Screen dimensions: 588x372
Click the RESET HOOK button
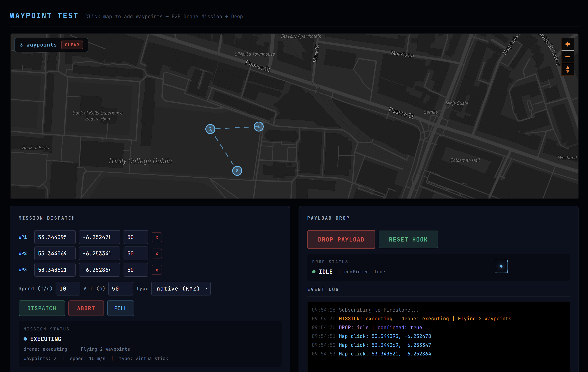point(408,239)
